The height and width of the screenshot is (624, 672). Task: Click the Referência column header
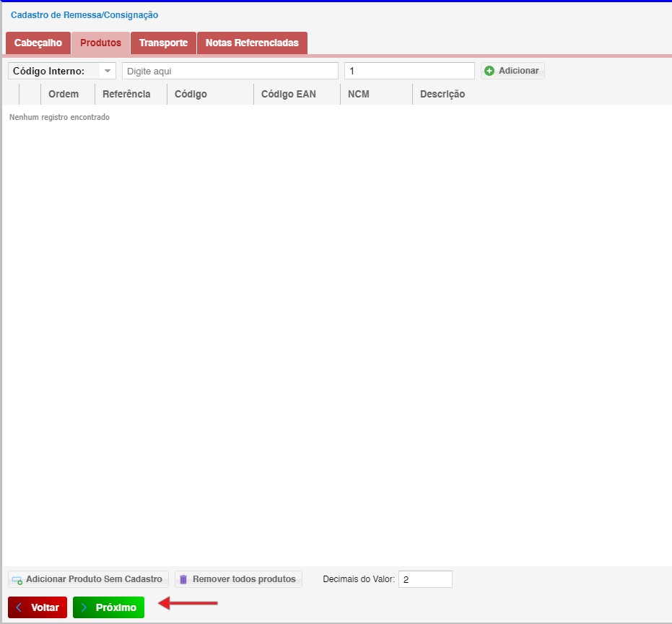coord(126,94)
